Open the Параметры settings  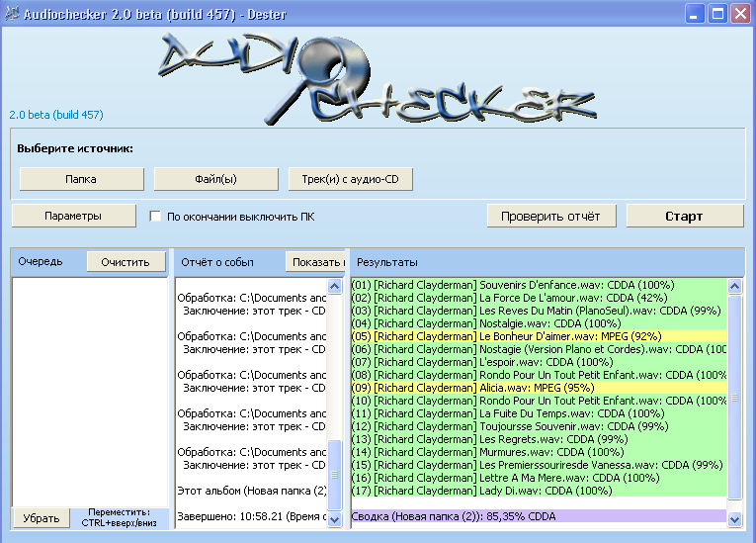[74, 216]
